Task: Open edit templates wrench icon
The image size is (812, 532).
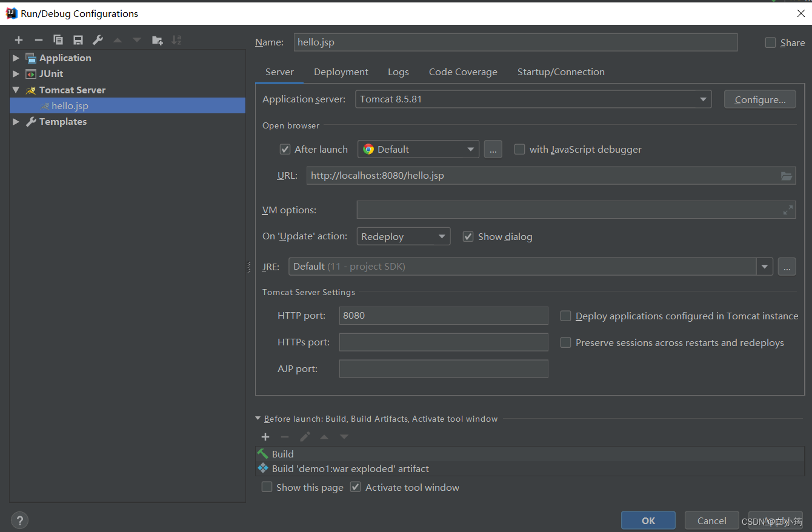Action: coord(98,40)
